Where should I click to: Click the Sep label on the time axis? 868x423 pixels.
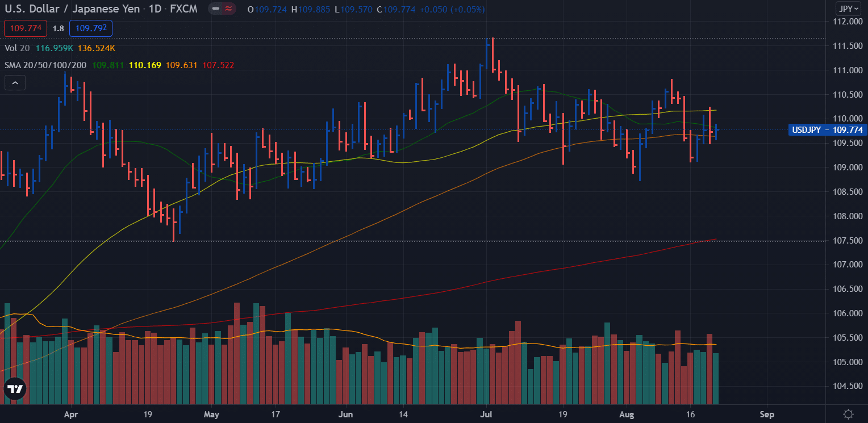pos(767,414)
